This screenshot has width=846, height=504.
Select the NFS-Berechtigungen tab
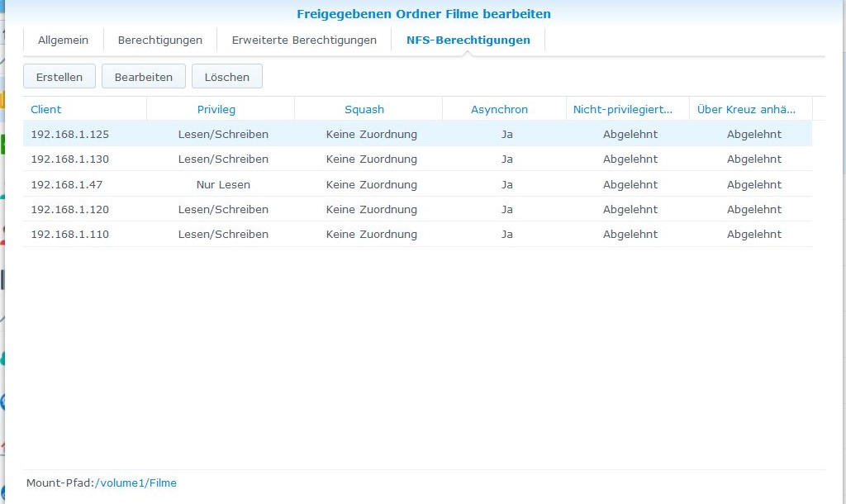468,40
